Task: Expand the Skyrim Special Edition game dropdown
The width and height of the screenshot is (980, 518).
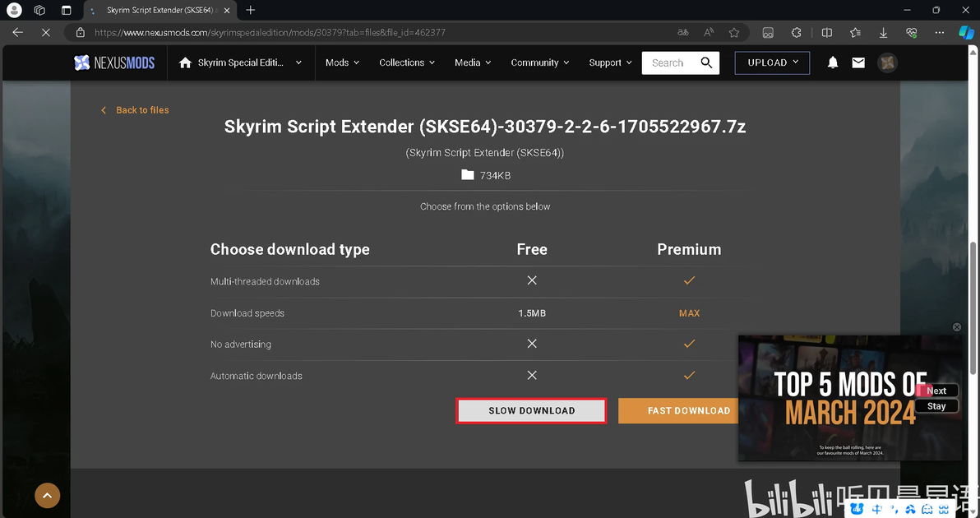Action: pos(298,62)
